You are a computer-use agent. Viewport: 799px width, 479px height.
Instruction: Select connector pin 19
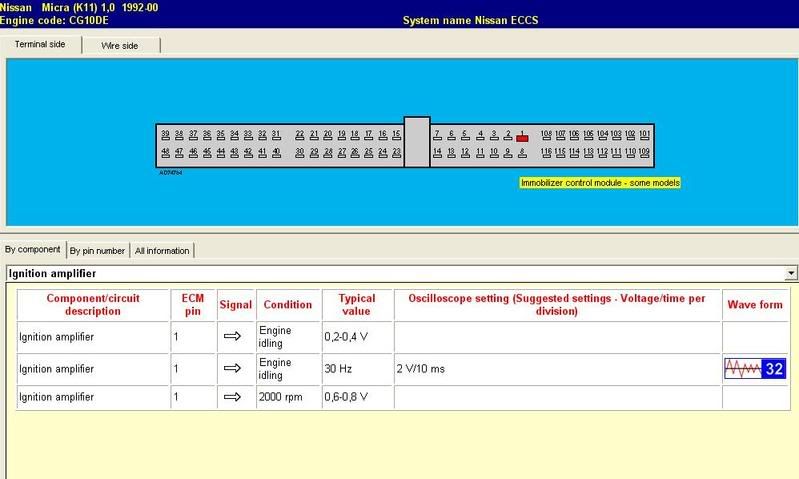(341, 135)
